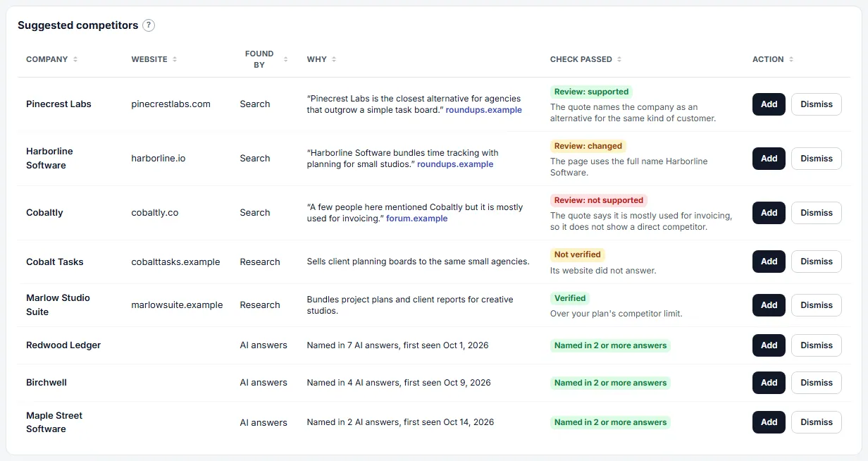Dismiss the Marlow Studio Suite suggestion
Viewport: 868px width, 461px height.
tap(817, 305)
